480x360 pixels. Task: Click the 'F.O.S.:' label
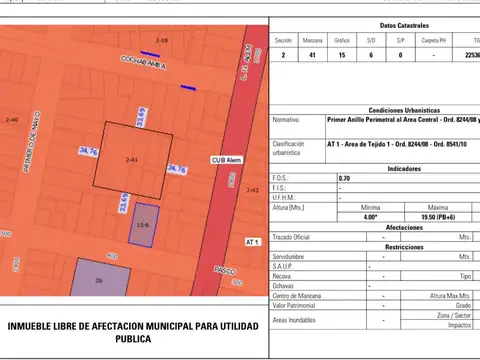click(x=280, y=178)
